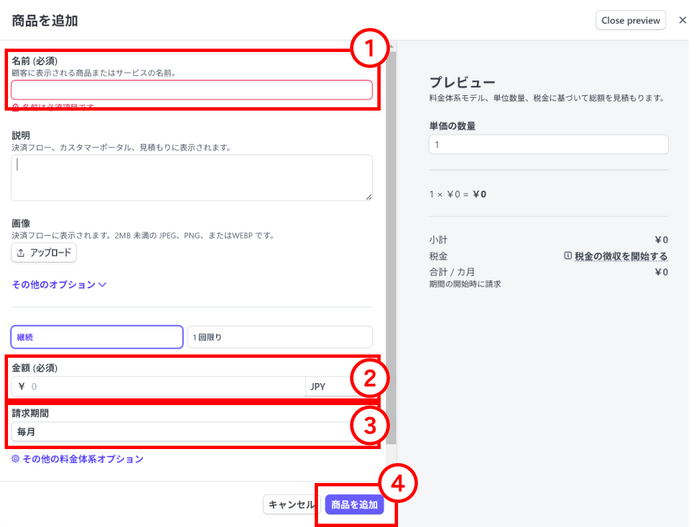The width and height of the screenshot is (700, 527).
Task: Select the 1回限り one-time pricing option
Action: [279, 337]
